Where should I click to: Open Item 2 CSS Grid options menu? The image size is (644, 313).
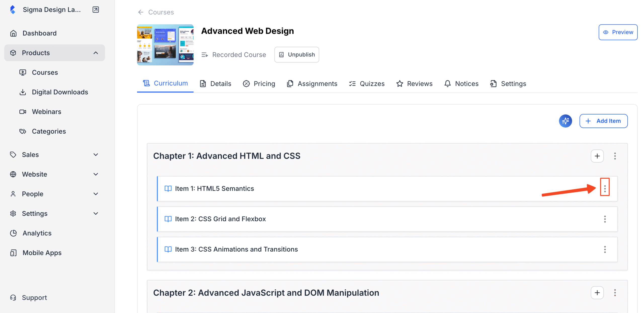(605, 219)
